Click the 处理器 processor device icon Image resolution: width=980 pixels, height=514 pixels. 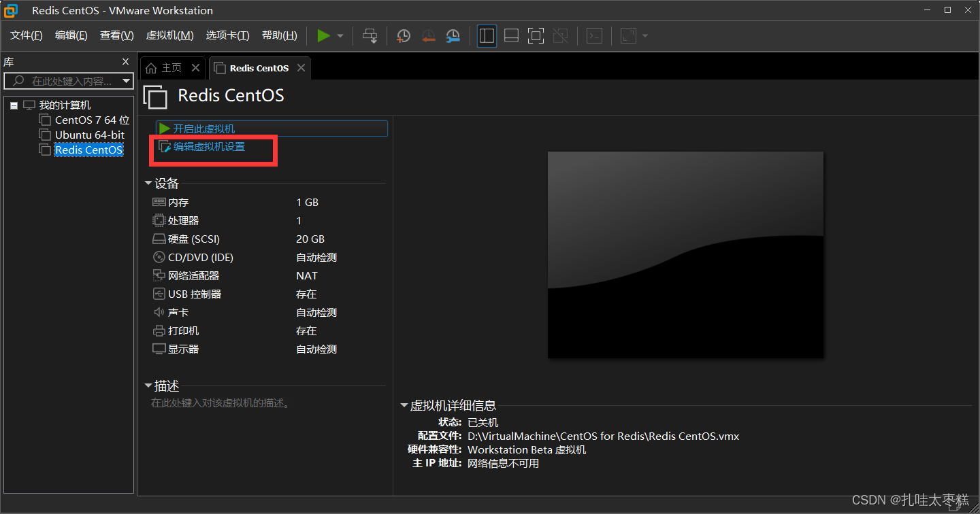(159, 220)
